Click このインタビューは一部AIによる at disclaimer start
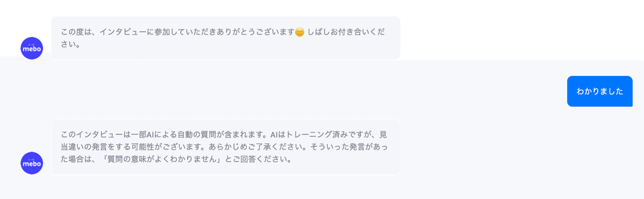Image resolution: width=644 pixels, height=199 pixels. click(x=118, y=134)
